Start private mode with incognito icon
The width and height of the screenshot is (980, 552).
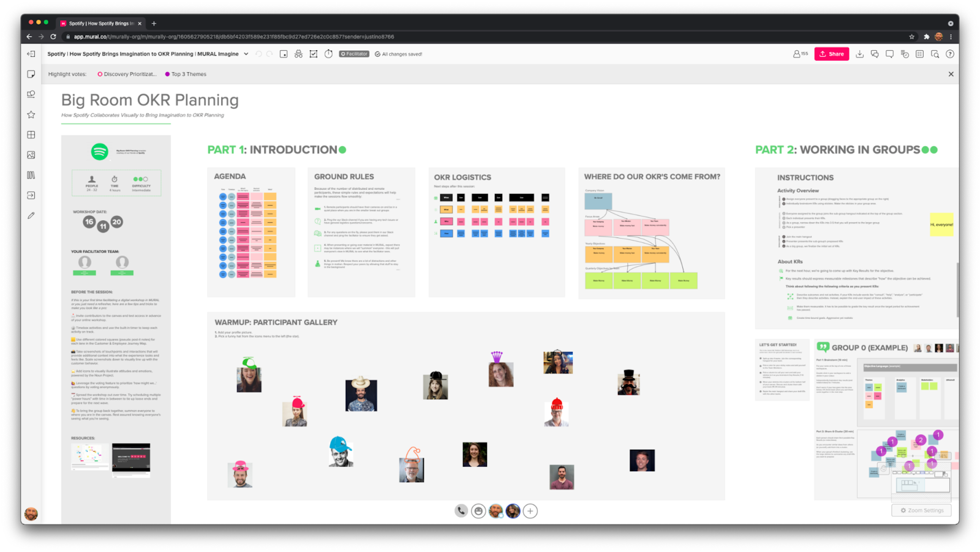pyautogui.click(x=298, y=54)
